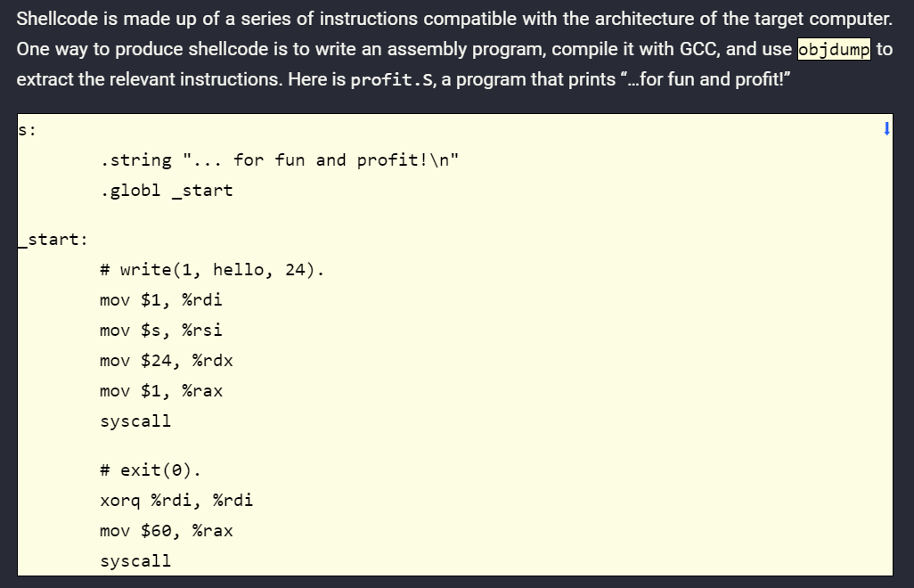Click the .globl _start line

167,191
